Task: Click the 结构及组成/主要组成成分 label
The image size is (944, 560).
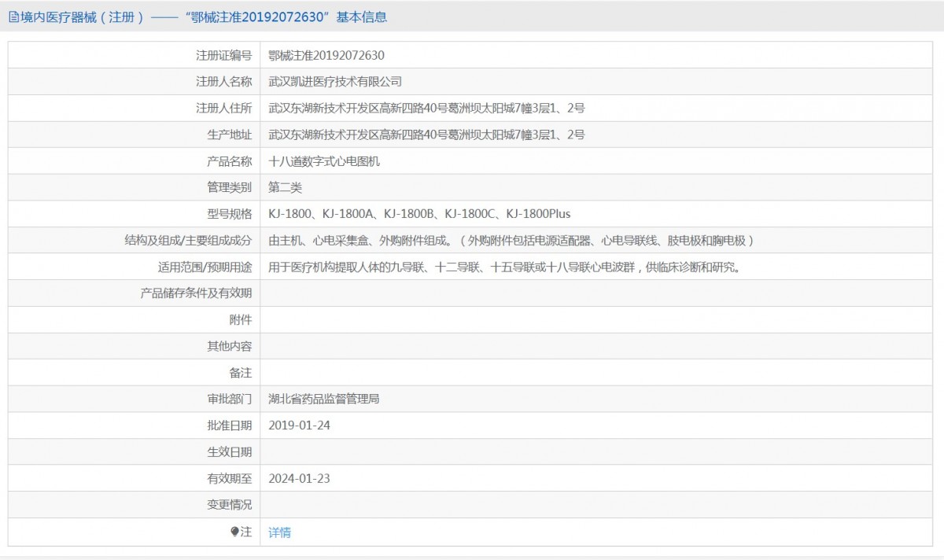Action: pyautogui.click(x=188, y=241)
